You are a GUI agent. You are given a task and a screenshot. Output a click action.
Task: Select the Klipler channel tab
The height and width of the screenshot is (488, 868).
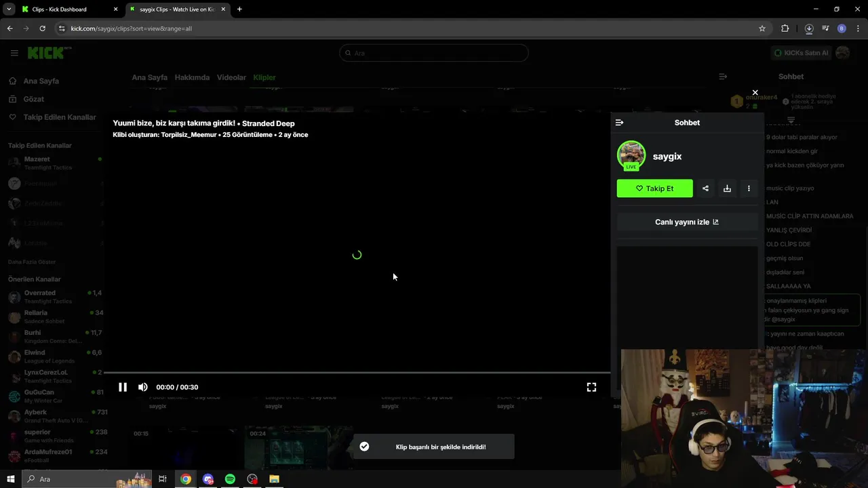click(264, 77)
